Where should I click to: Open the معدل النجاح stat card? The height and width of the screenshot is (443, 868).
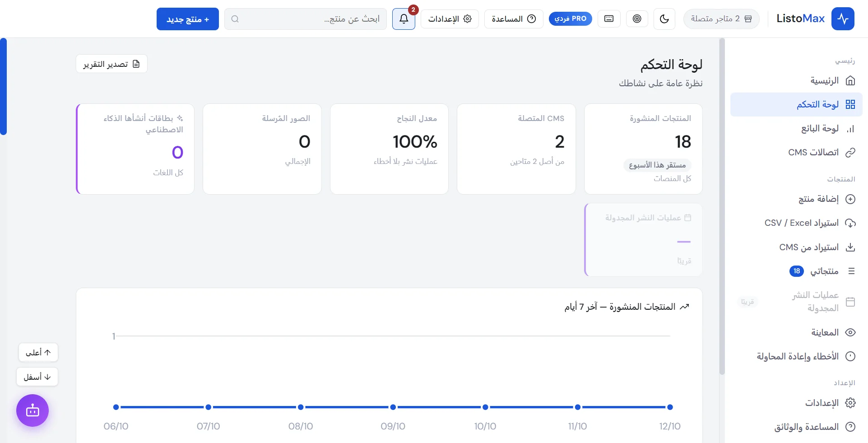point(389,149)
